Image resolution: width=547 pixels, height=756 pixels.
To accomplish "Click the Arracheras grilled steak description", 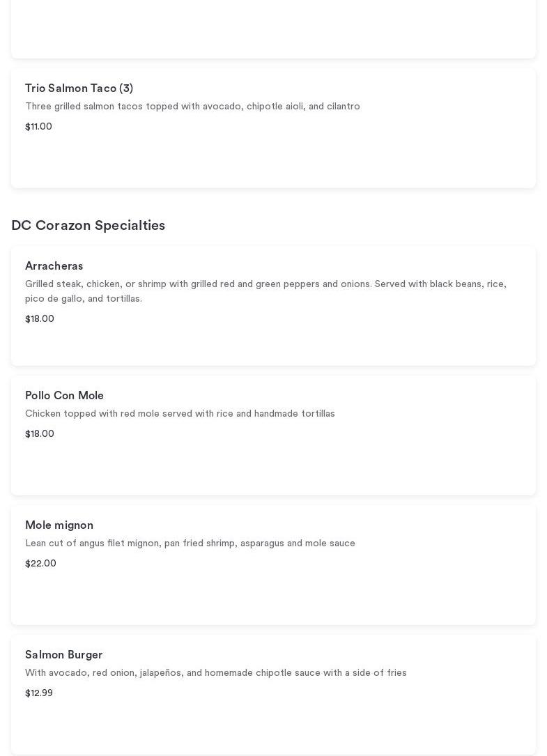I will 265,291.
